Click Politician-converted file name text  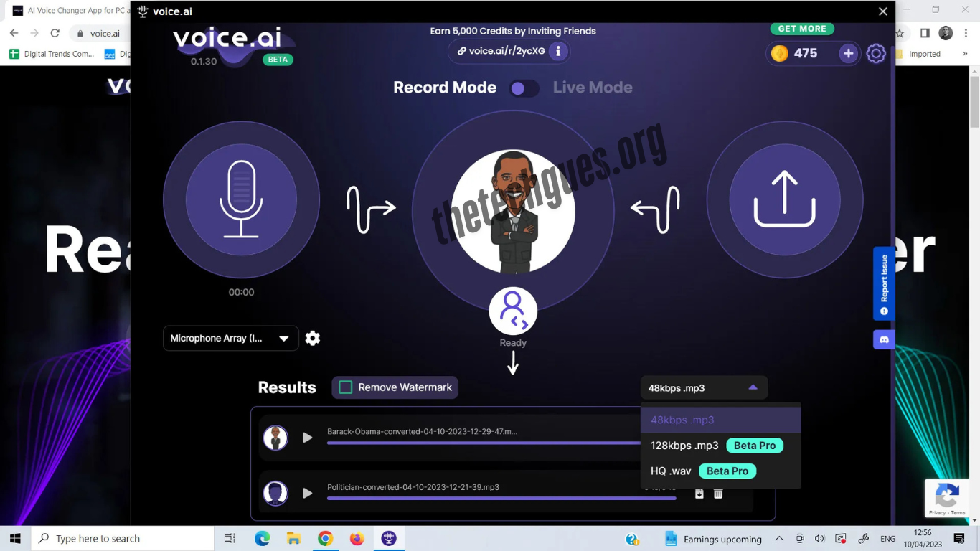click(413, 487)
